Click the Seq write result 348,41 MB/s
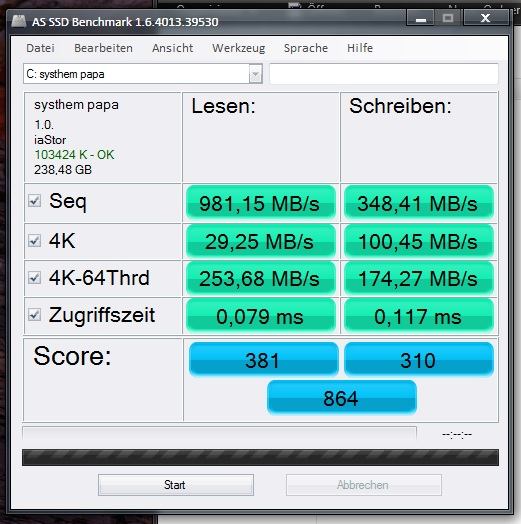This screenshot has height=524, width=521. (419, 203)
